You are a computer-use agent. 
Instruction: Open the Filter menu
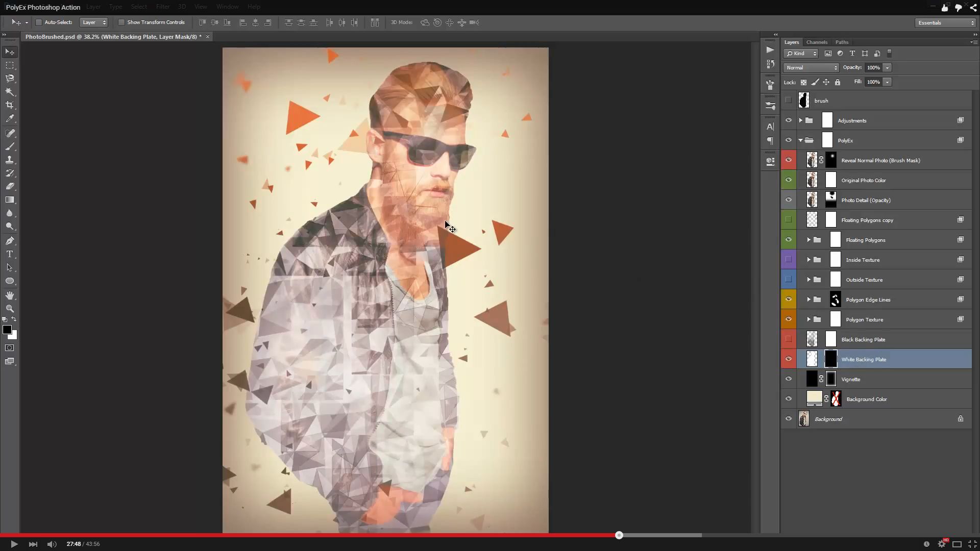[x=162, y=7]
